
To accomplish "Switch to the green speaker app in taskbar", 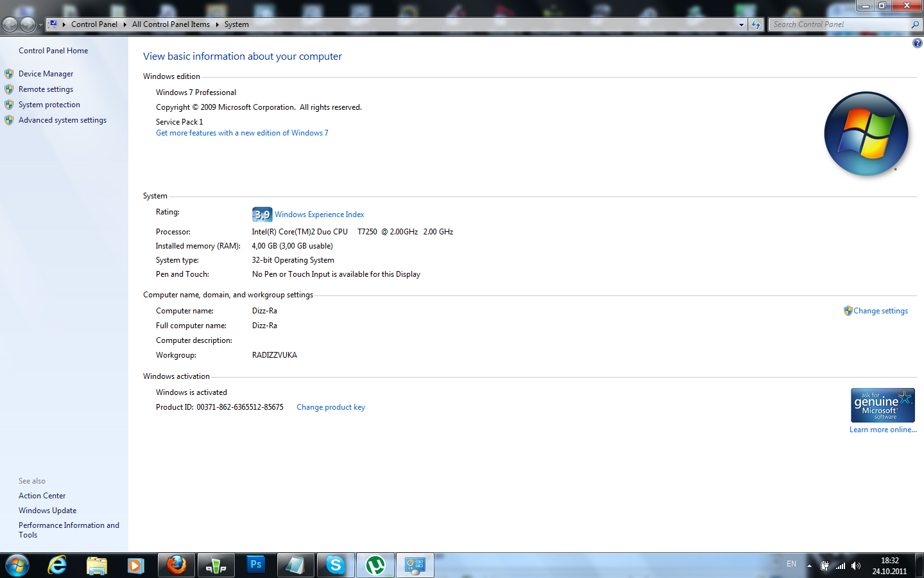I will tap(216, 565).
